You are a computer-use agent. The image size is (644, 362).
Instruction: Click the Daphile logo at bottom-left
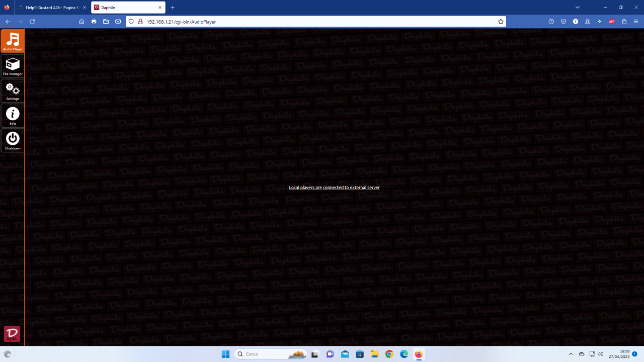[12, 334]
